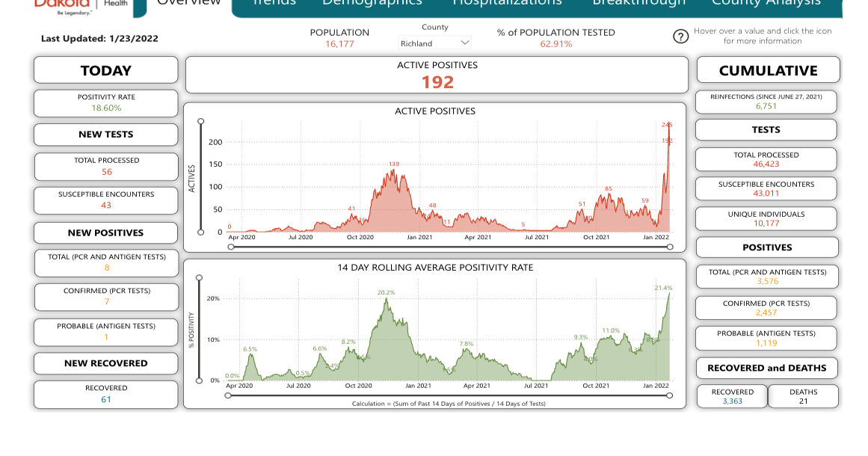
Task: Click top handle of % Positivity vertical slider
Action: pyautogui.click(x=199, y=278)
